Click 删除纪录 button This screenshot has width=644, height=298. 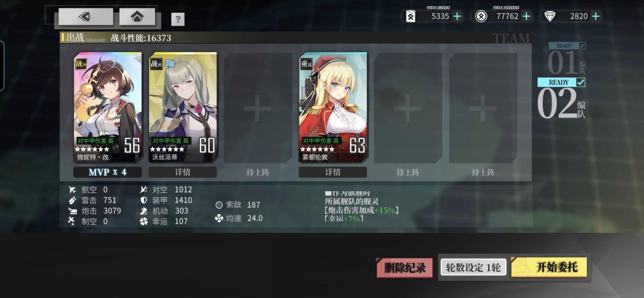(x=404, y=268)
